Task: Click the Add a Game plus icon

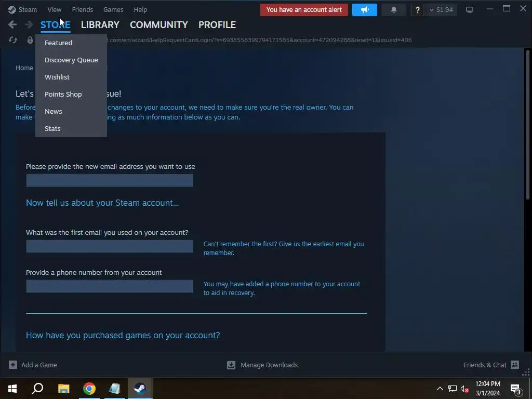Action: [x=13, y=365]
